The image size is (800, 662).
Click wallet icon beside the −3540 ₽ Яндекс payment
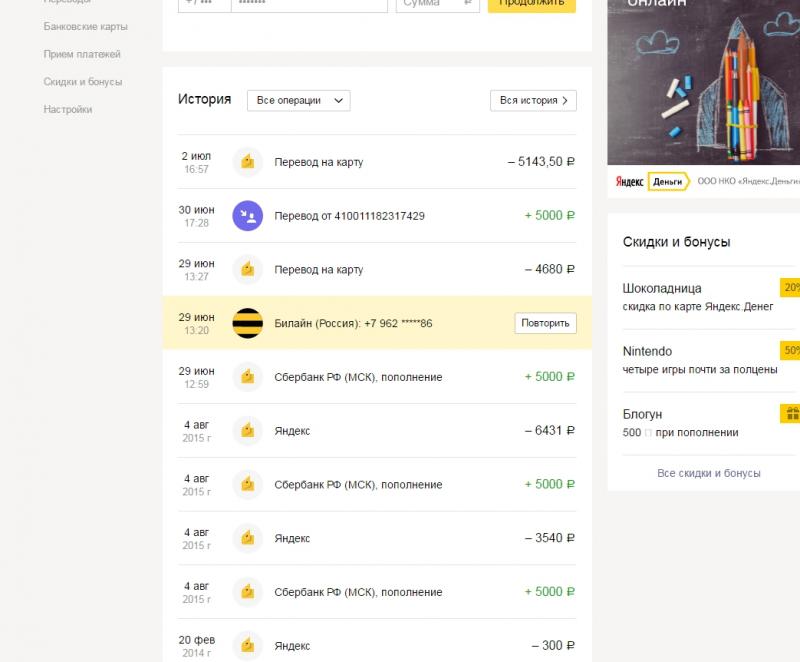(247, 538)
